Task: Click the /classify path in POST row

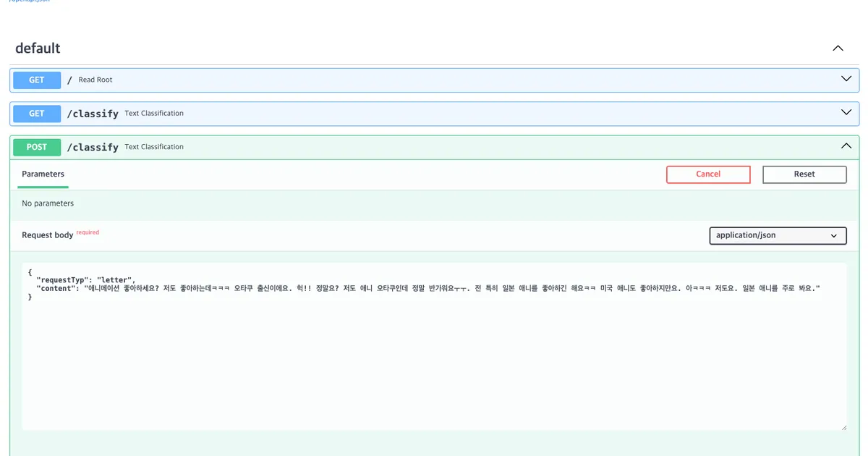Action: 93,147
